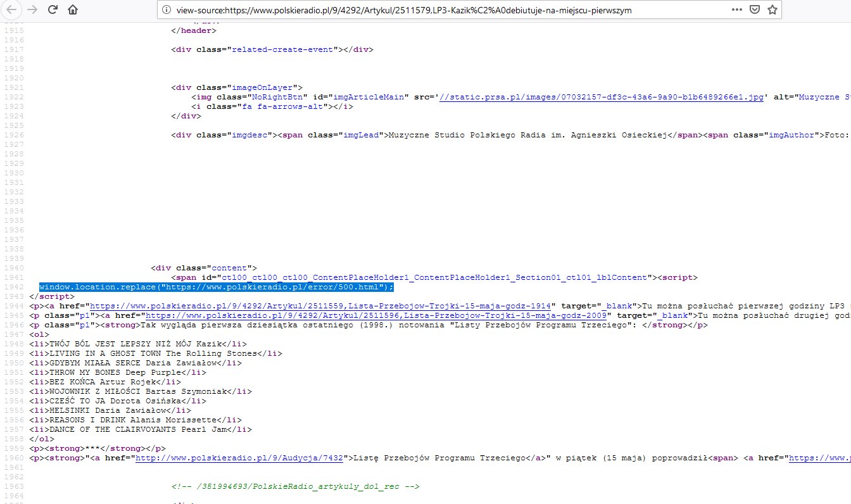851x504 pixels.
Task: Click the 'LIVING IN A GHOST TOWN' list line
Action: point(155,353)
